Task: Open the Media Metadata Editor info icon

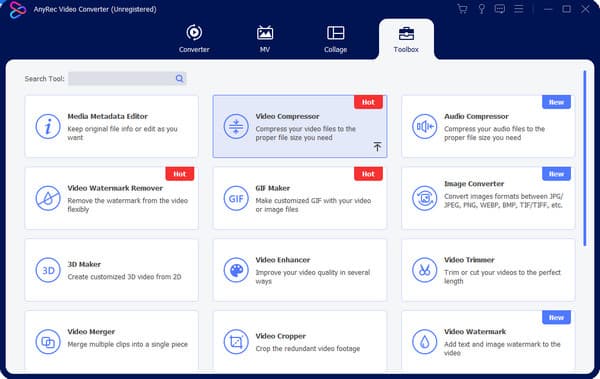Action: (48, 126)
